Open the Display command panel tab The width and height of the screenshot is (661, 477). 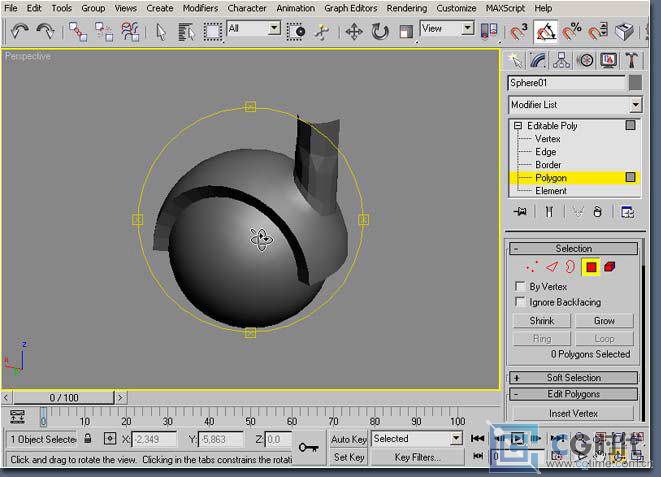[x=608, y=60]
